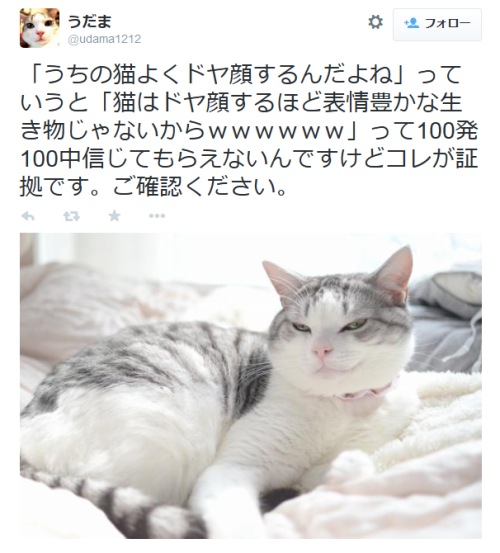The height and width of the screenshot is (553, 500).
Task: Click the add-person icon on follow button
Action: coord(411,23)
